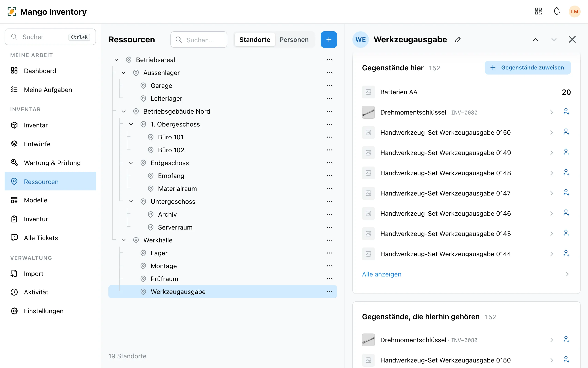Image resolution: width=588 pixels, height=368 pixels.
Task: Assign person to Handwerkzeug-Set Werkzeugausgabe 0150 in Gegenstände hier
Action: (566, 132)
